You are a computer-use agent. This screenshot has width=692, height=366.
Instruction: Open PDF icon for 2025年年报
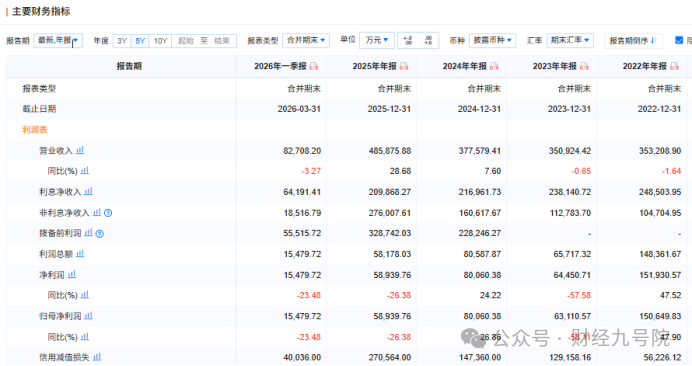pyautogui.click(x=404, y=66)
